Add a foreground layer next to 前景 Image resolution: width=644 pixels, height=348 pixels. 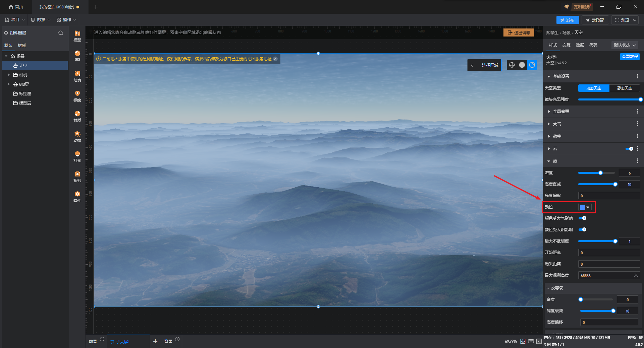pyautogui.click(x=102, y=339)
